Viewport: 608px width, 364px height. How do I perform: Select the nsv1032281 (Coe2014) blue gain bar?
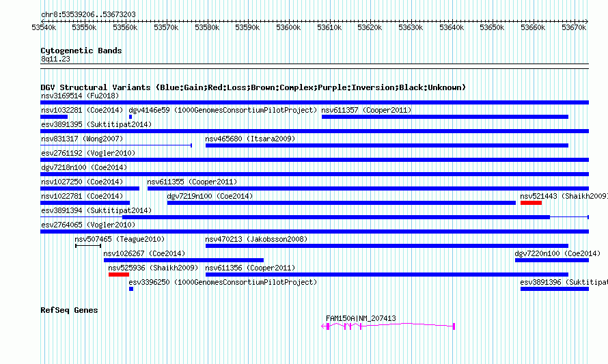[54, 117]
